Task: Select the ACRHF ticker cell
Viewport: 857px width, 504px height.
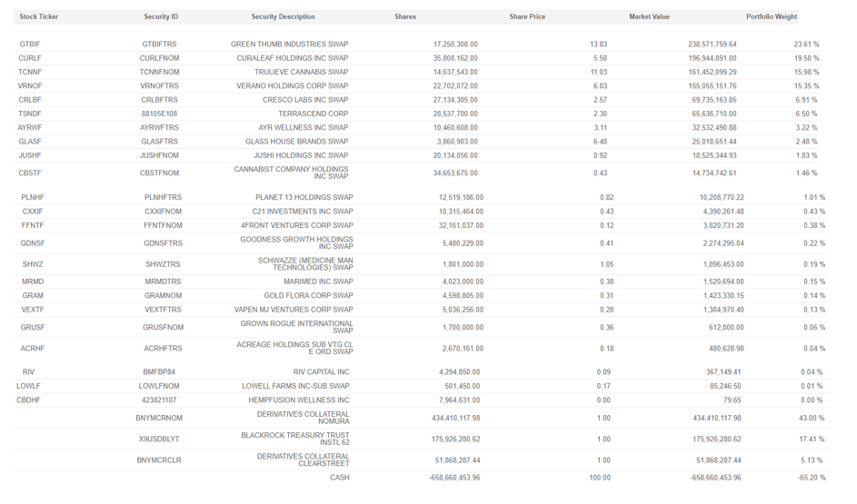Action: point(33,349)
